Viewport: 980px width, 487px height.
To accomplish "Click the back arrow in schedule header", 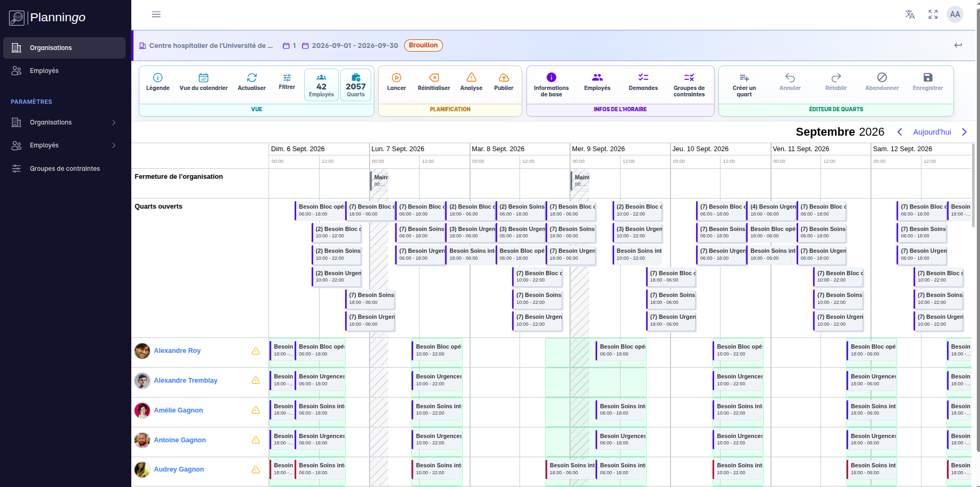I will (x=958, y=45).
